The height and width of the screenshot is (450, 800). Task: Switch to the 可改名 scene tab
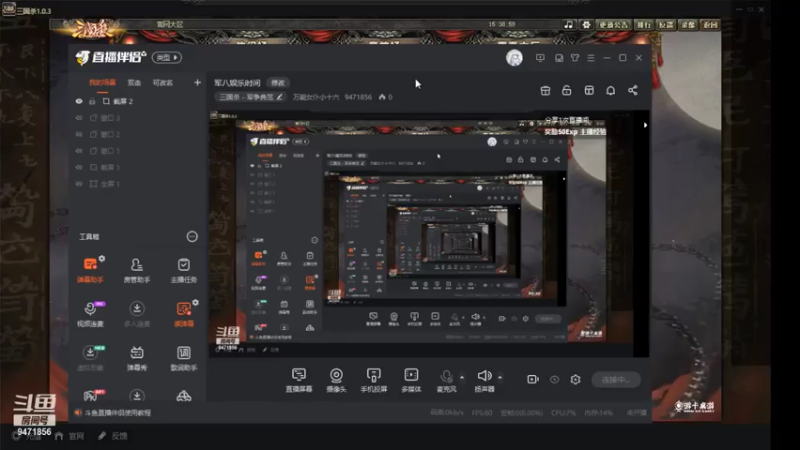[x=163, y=83]
